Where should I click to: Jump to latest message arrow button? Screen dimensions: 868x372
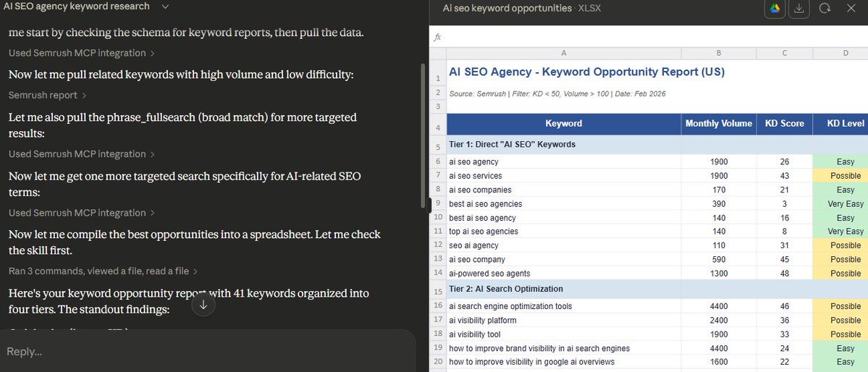[203, 305]
